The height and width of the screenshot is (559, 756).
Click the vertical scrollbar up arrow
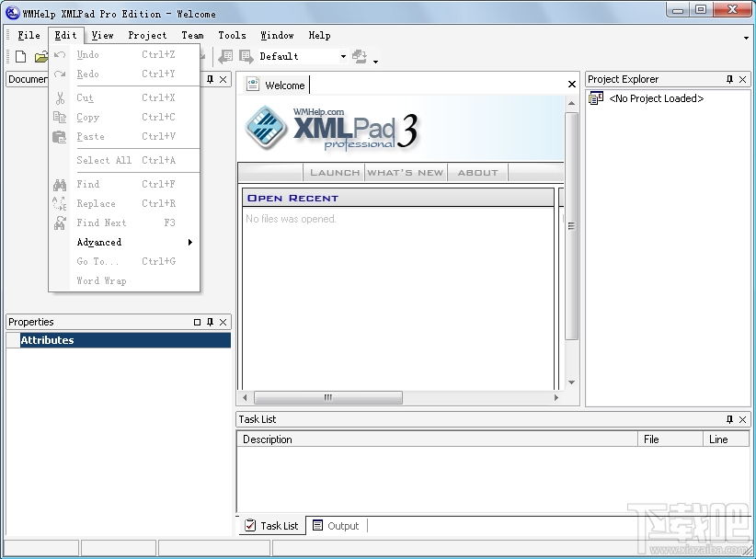click(571, 103)
